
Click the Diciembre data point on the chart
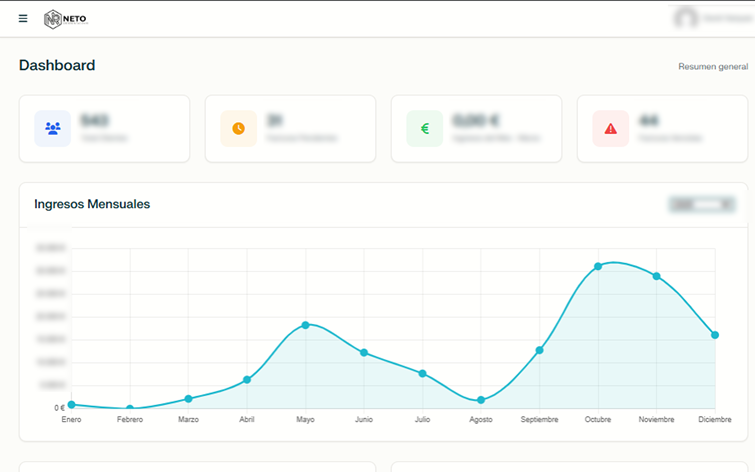(715, 335)
